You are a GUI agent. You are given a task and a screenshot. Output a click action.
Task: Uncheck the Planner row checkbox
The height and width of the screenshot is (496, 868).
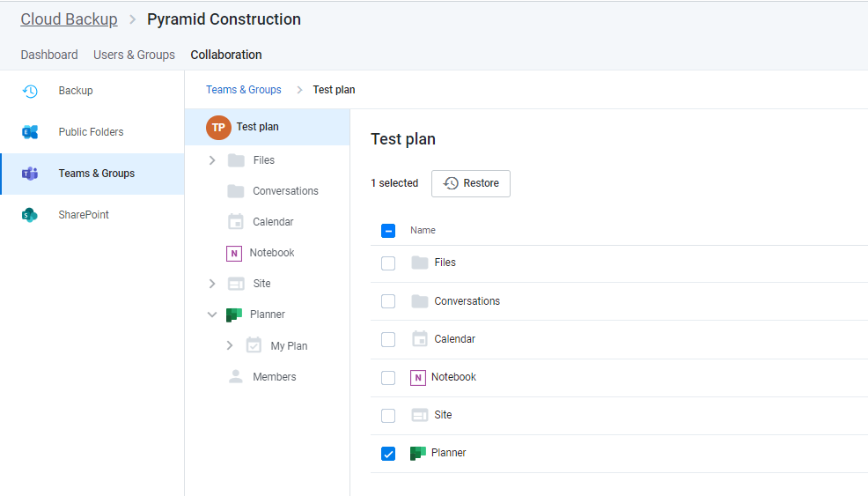[388, 454]
